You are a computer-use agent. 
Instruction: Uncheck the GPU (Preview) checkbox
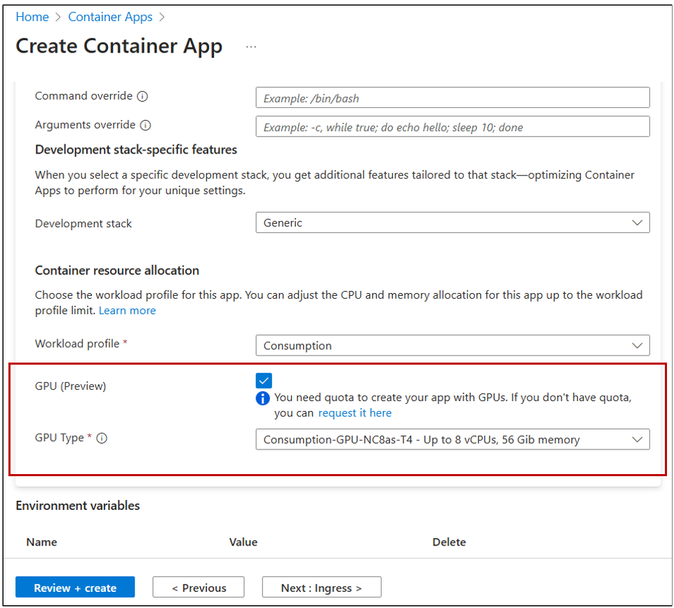coord(263,380)
